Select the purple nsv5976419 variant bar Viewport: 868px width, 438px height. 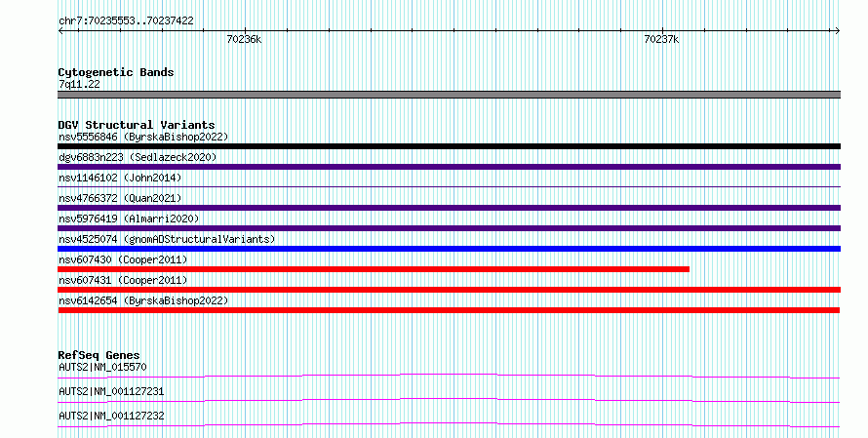point(449,228)
